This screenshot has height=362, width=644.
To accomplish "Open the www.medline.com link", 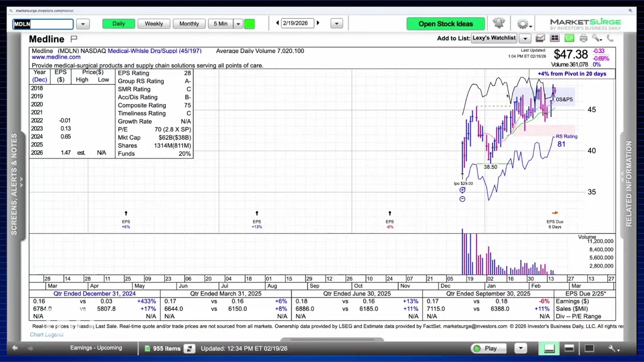I will click(56, 57).
